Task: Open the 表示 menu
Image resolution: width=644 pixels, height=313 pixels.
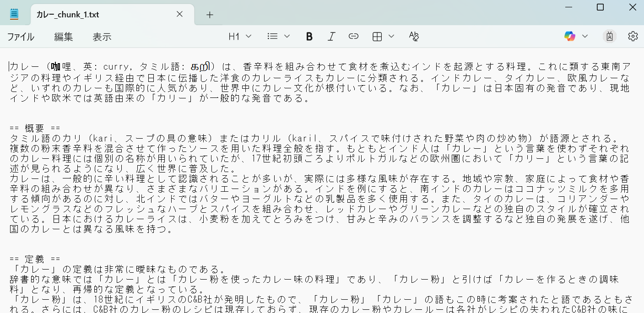Action: click(x=102, y=37)
